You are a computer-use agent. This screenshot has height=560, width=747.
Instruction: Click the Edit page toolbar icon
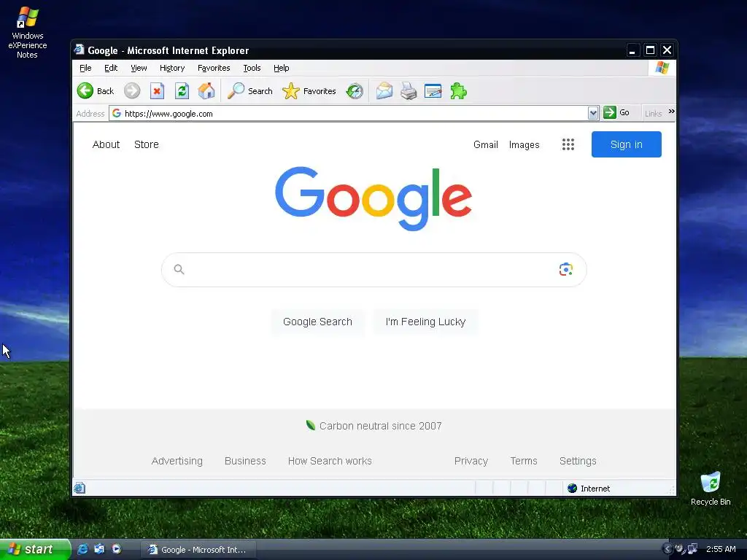pyautogui.click(x=433, y=91)
